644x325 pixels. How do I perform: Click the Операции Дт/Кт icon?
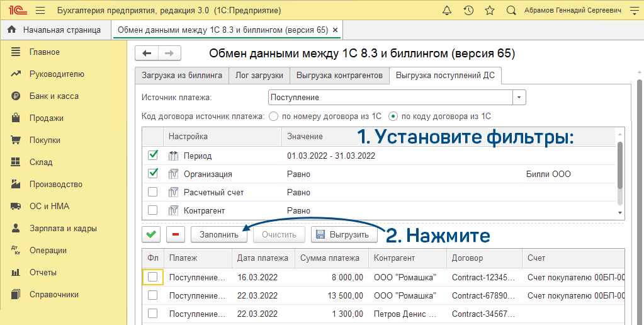[16, 250]
